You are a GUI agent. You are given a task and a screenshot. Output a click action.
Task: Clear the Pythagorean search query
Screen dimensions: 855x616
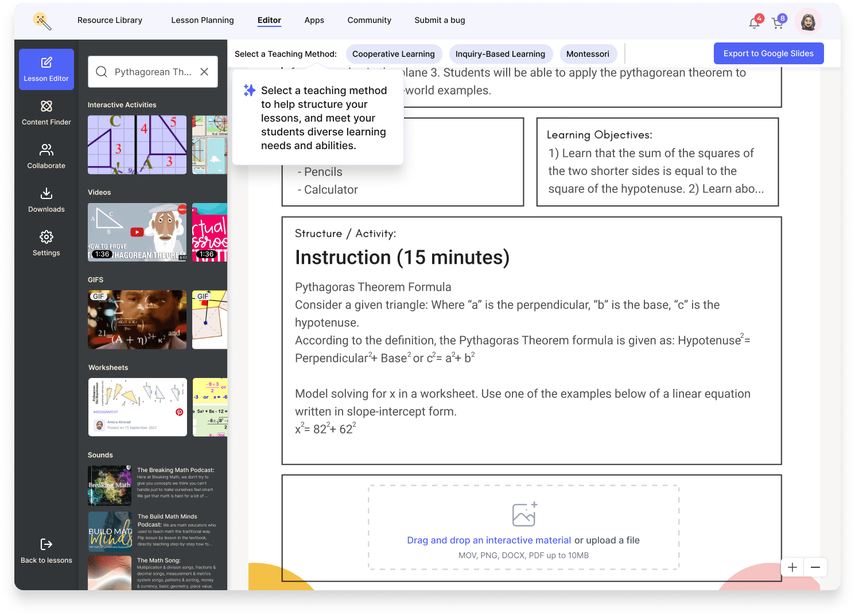coord(204,72)
